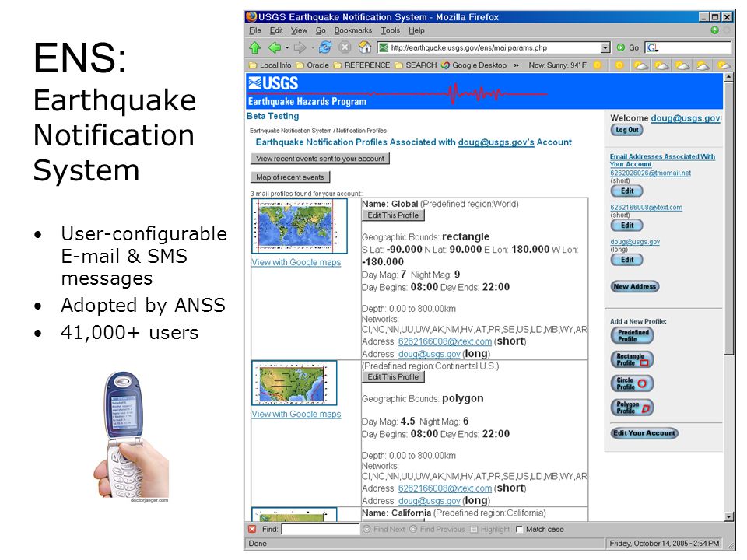
Task: Click the Google search engine icon
Action: (652, 47)
